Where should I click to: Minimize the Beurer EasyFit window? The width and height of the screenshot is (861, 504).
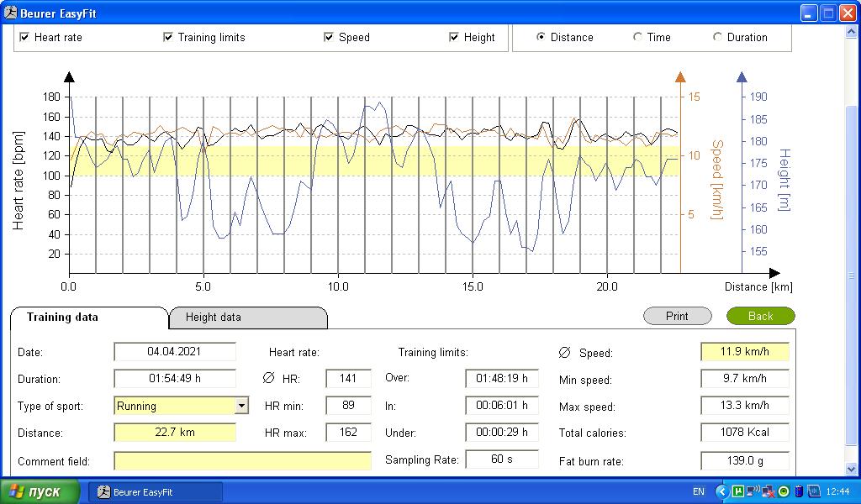pyautogui.click(x=808, y=13)
